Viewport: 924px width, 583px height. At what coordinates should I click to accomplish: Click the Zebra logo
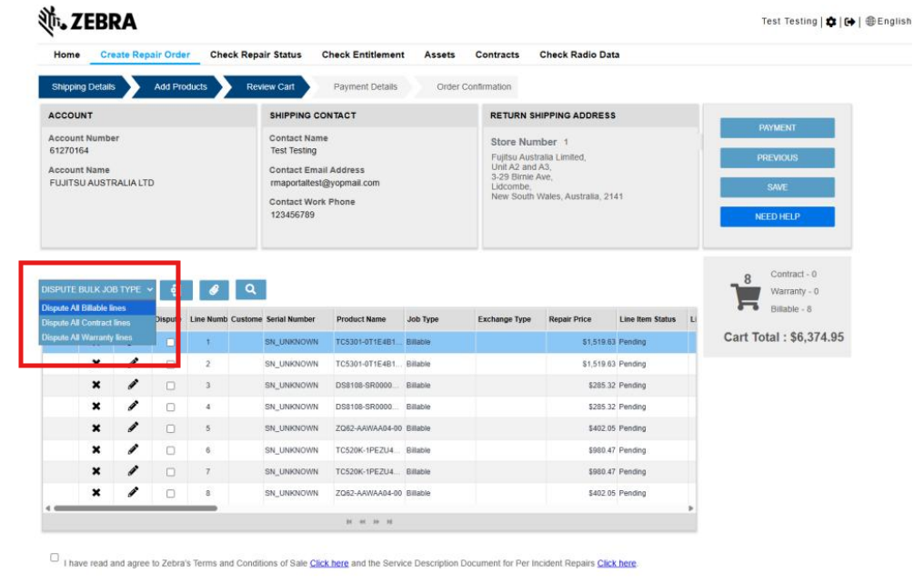(87, 21)
